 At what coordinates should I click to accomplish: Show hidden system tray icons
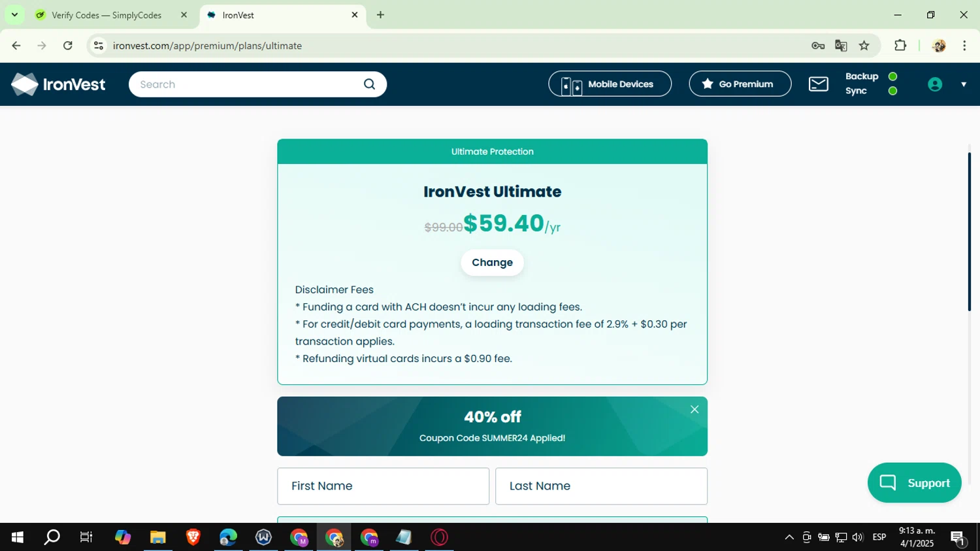(x=789, y=537)
